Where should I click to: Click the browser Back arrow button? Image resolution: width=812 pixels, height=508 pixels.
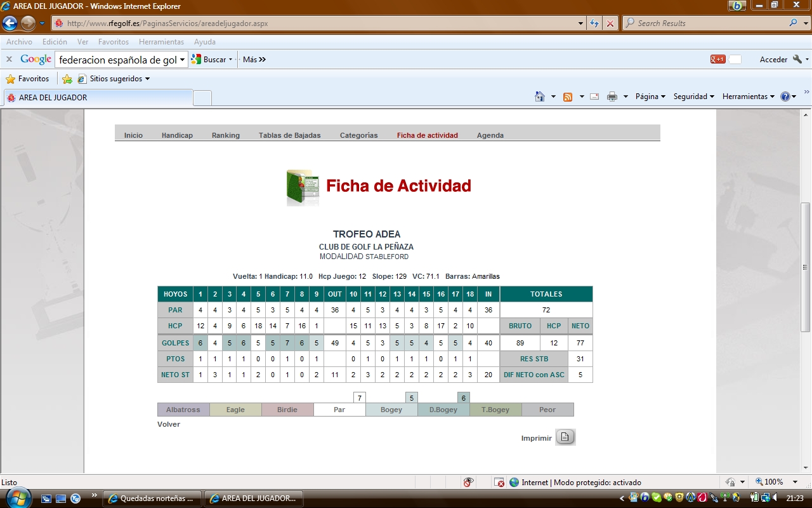point(10,23)
